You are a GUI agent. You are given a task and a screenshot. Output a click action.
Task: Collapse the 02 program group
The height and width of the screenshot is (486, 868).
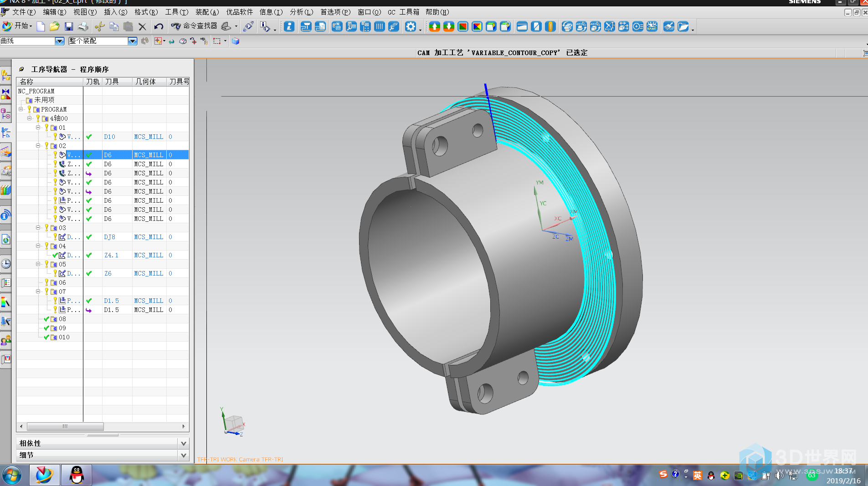pyautogui.click(x=38, y=146)
